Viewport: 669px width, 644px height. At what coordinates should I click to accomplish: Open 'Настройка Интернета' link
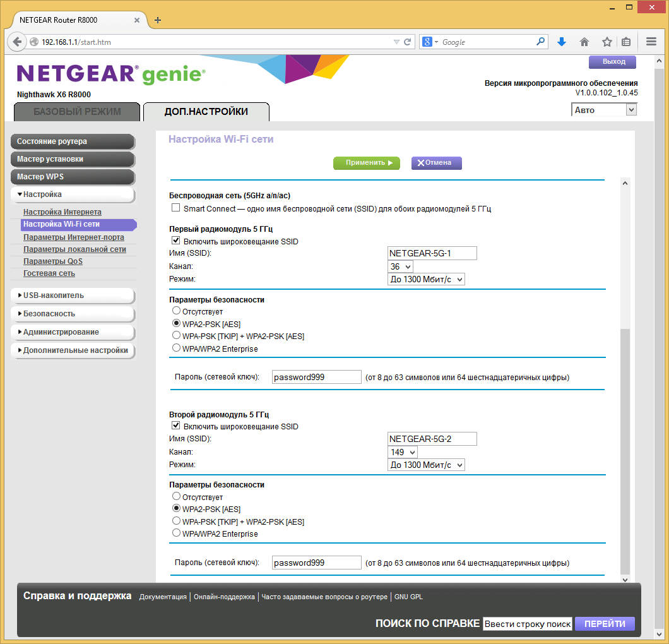62,212
